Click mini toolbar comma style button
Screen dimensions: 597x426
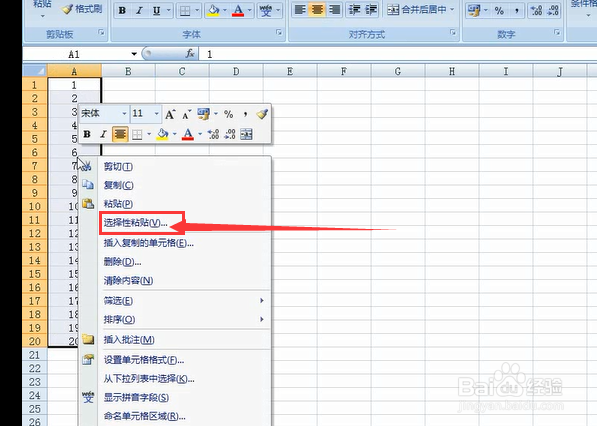pos(246,114)
